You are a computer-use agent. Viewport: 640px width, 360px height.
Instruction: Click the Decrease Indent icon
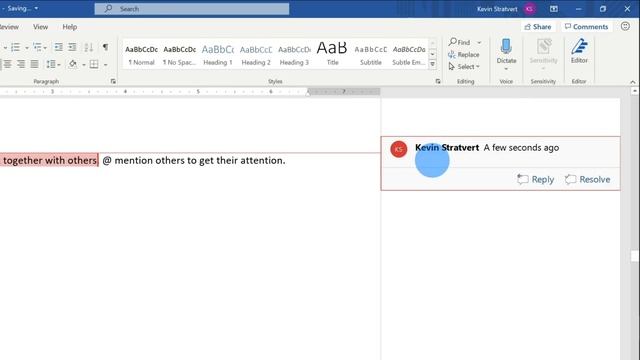click(59, 47)
